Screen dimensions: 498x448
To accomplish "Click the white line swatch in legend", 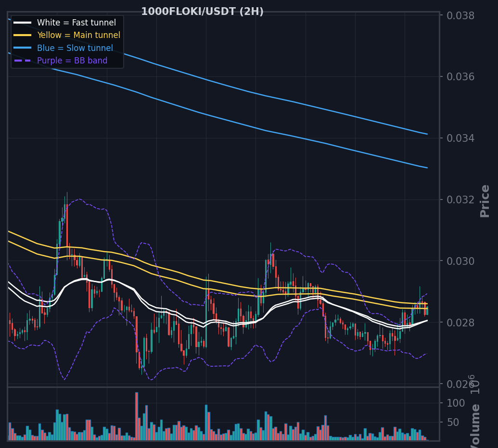I will pyautogui.click(x=23, y=23).
